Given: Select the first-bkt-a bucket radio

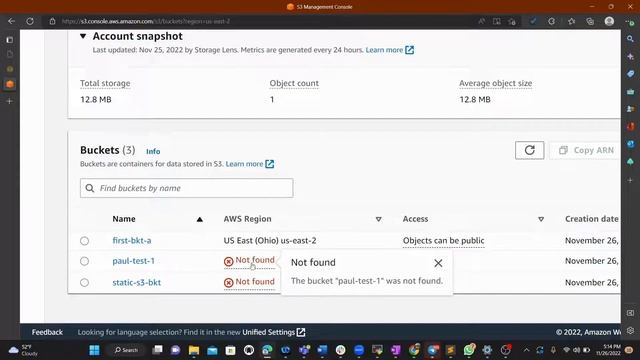Looking at the screenshot, I should tap(84, 241).
